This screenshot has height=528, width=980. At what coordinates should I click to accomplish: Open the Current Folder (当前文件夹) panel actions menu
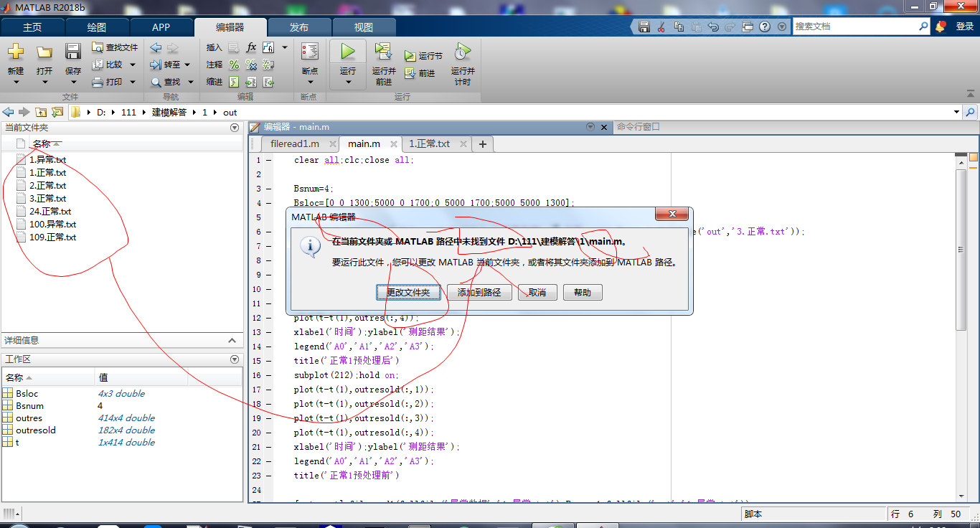click(234, 128)
